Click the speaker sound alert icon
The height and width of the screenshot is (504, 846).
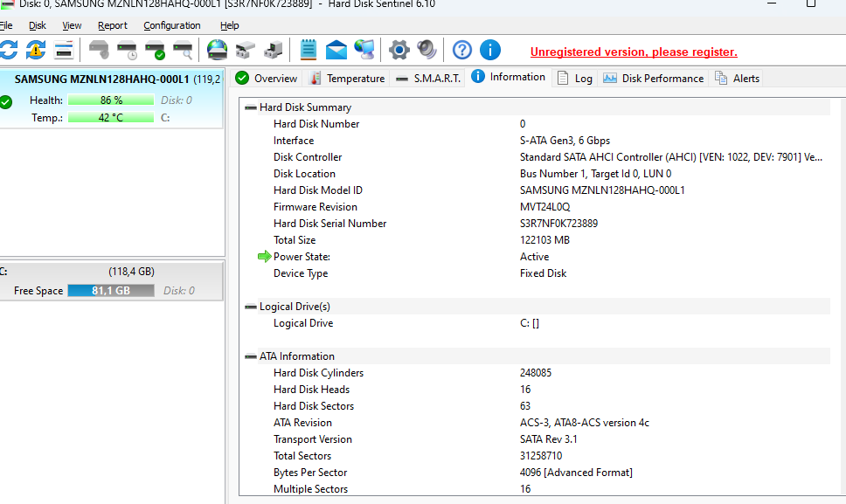pyautogui.click(x=426, y=50)
